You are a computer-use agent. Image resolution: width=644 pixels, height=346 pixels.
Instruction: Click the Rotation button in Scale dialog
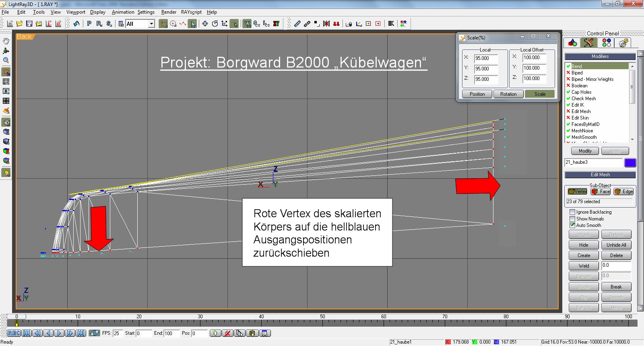click(x=508, y=94)
